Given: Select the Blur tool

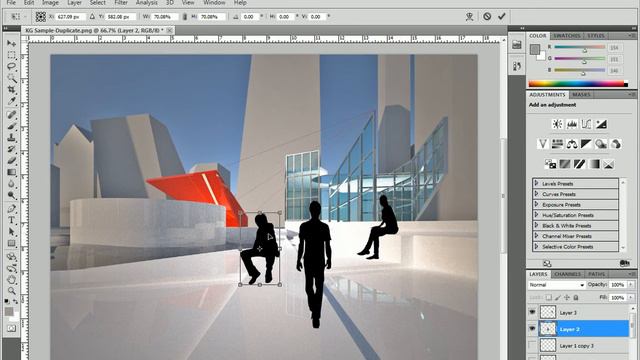Looking at the screenshot, I should click(11, 184).
